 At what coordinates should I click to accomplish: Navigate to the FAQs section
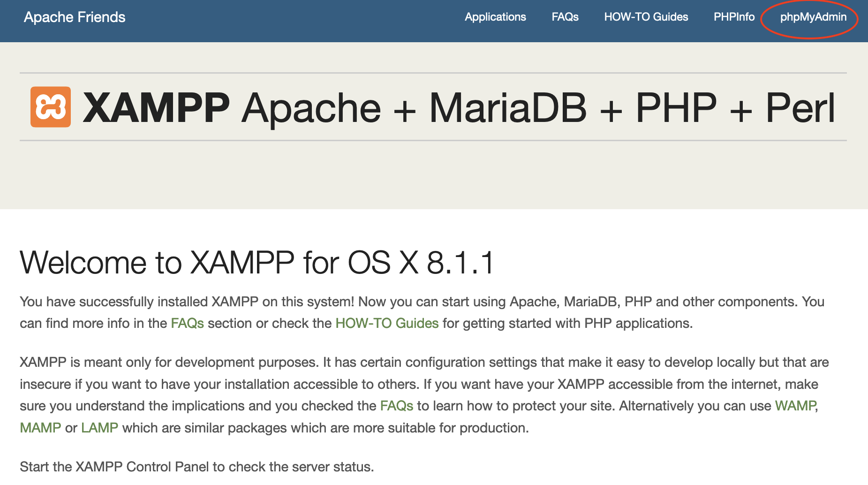[565, 17]
